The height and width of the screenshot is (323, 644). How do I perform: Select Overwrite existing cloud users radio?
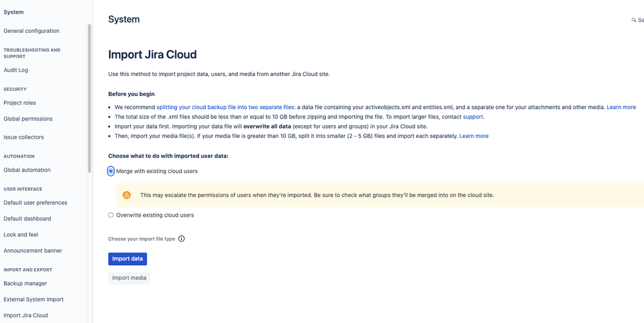(111, 215)
